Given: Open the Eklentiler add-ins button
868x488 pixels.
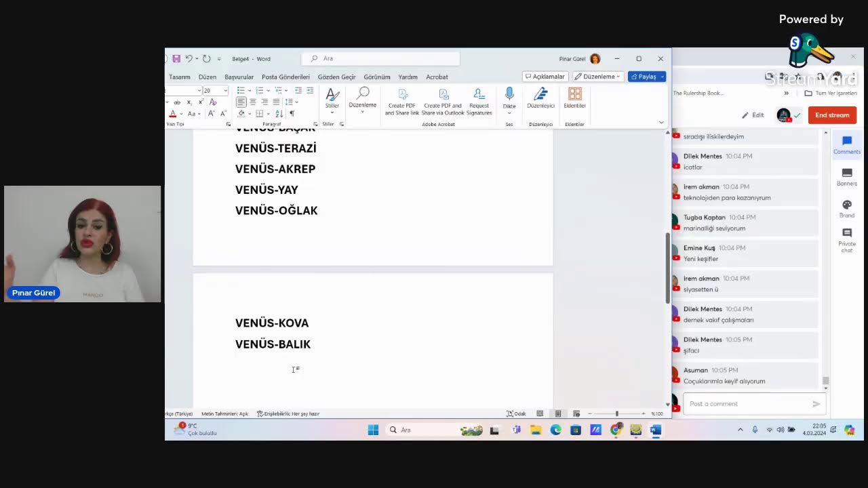Looking at the screenshot, I should [574, 98].
